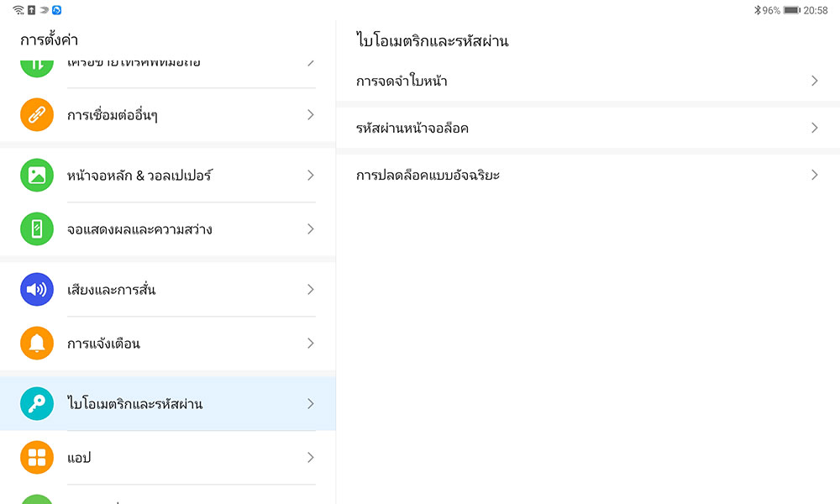
Task: Expand the chevron beside การจดจำใบหน้า
Action: [x=814, y=81]
